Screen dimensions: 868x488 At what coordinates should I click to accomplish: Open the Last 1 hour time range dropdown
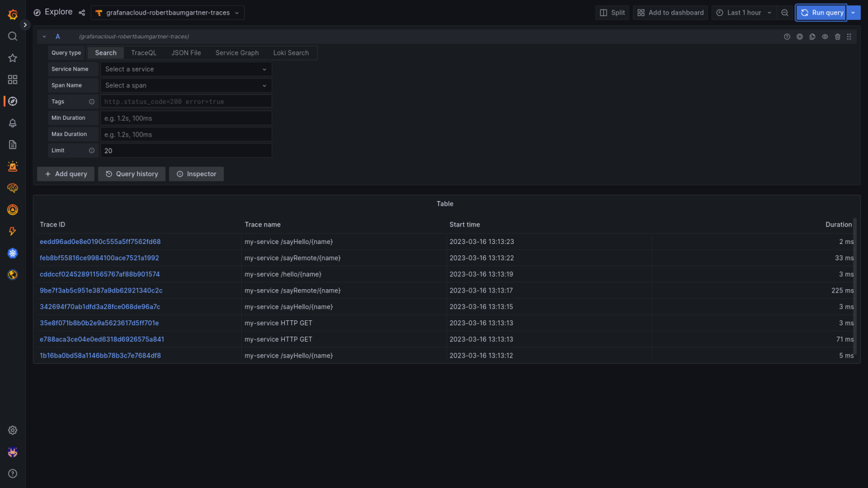pos(743,12)
